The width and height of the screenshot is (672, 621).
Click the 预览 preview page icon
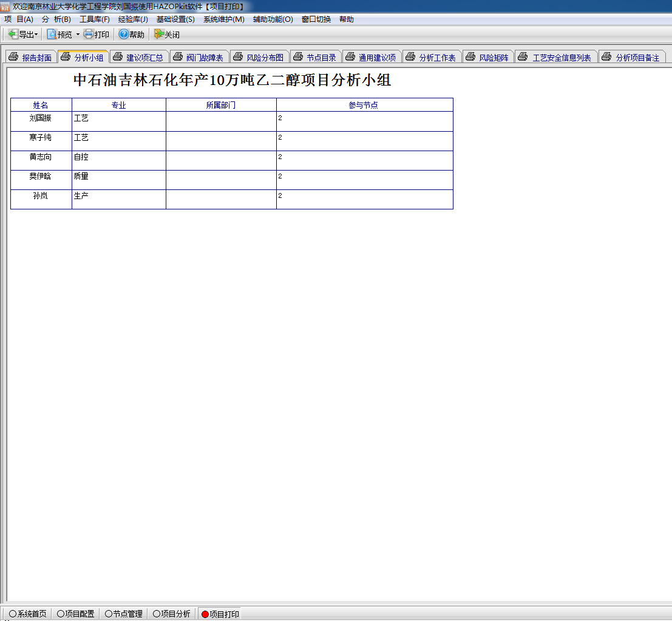pos(52,34)
